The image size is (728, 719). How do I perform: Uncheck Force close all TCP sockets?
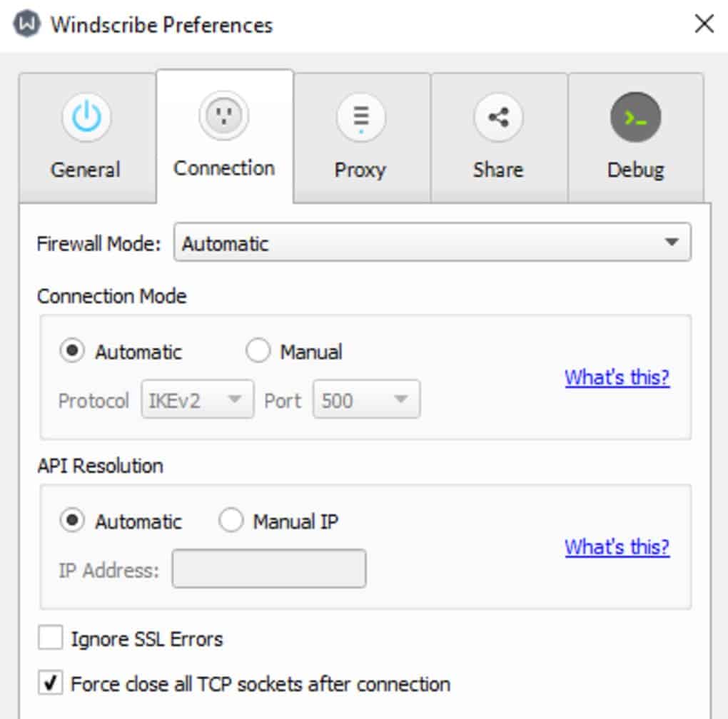[x=51, y=683]
